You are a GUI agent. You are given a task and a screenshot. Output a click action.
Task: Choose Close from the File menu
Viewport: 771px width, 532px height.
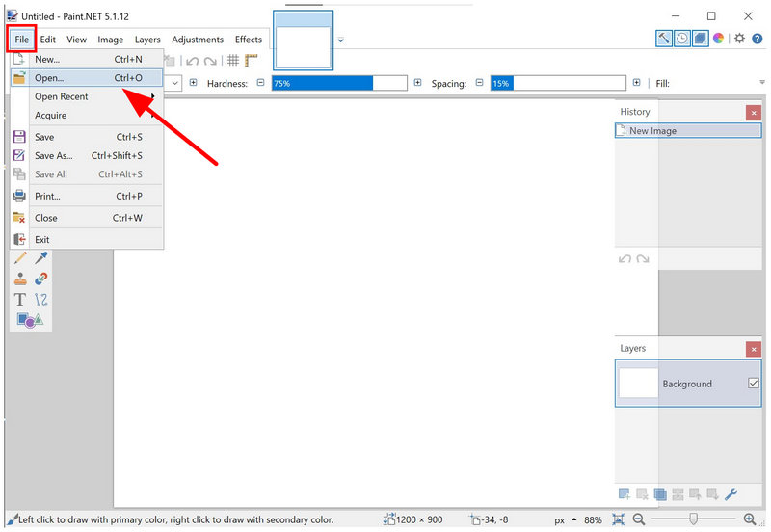click(87, 217)
